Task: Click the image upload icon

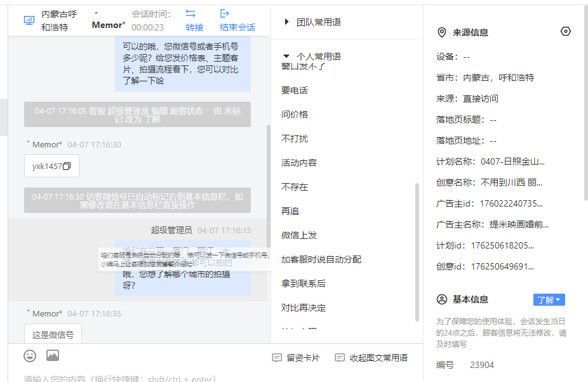Action: (53, 355)
